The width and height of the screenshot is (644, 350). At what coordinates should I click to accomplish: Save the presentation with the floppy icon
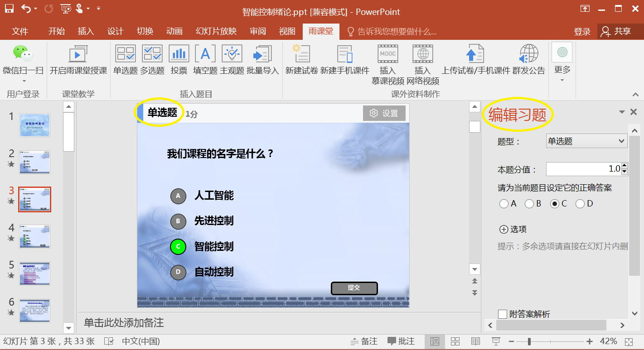9,8
